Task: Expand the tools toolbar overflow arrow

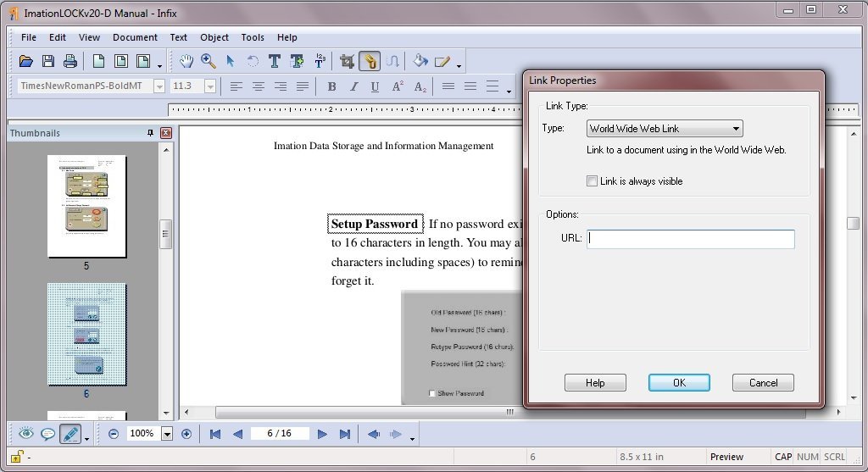Action: (459, 66)
